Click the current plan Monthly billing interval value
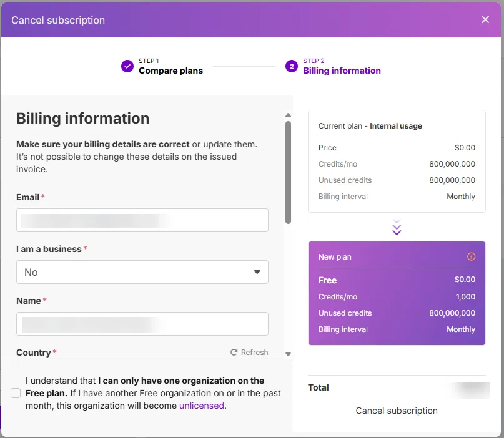Screen dimensions: 504x438 pos(461,197)
